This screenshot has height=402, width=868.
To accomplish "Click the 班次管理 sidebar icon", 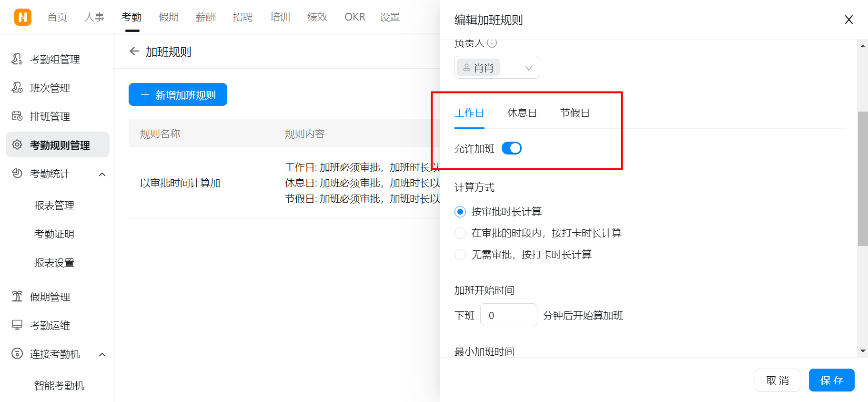I will [17, 88].
